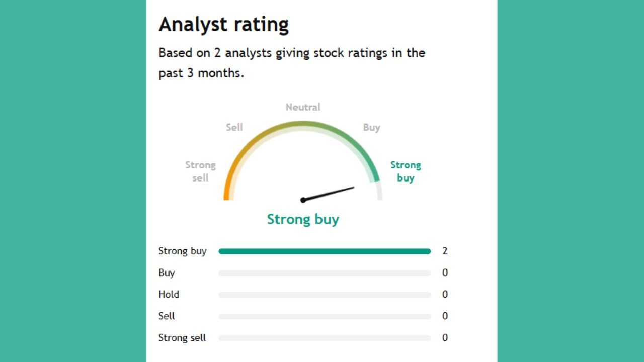Click the large Strong buy result text
The height and width of the screenshot is (362, 644).
tap(303, 219)
